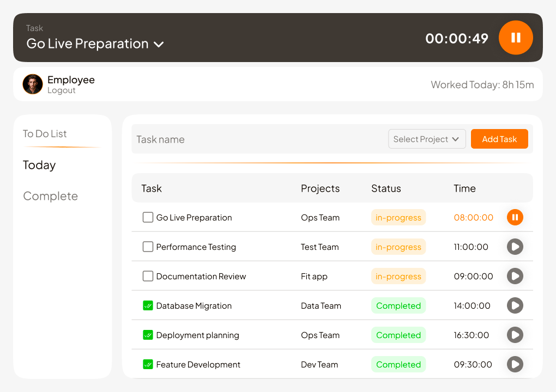
Task: Mark Documentation Review as done
Action: tap(148, 277)
